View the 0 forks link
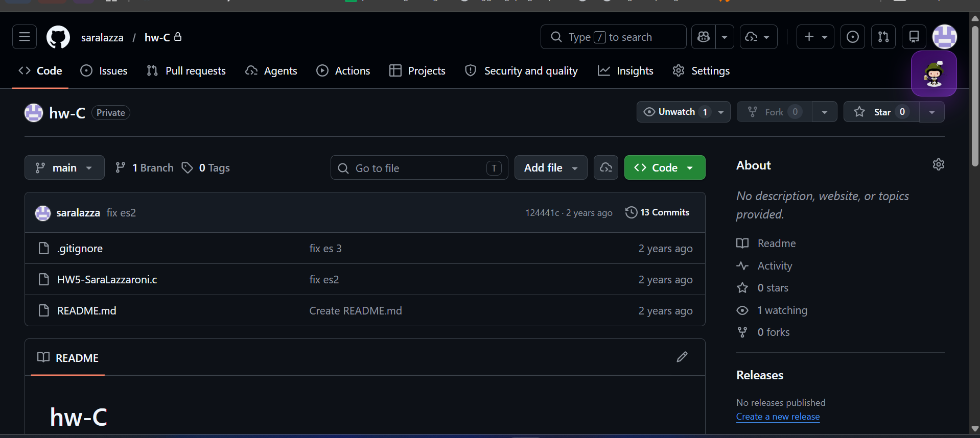Screen dimensions: 980x438 [763, 332]
